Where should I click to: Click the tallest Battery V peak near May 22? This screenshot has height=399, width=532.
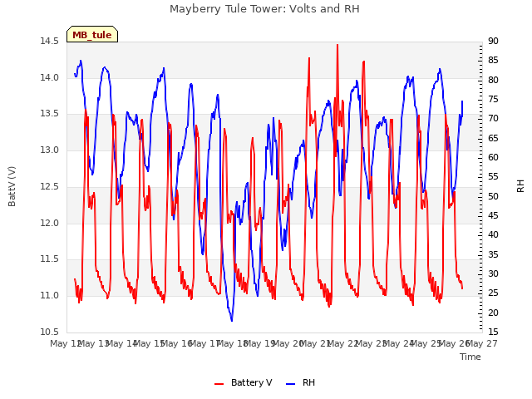pyautogui.click(x=337, y=45)
